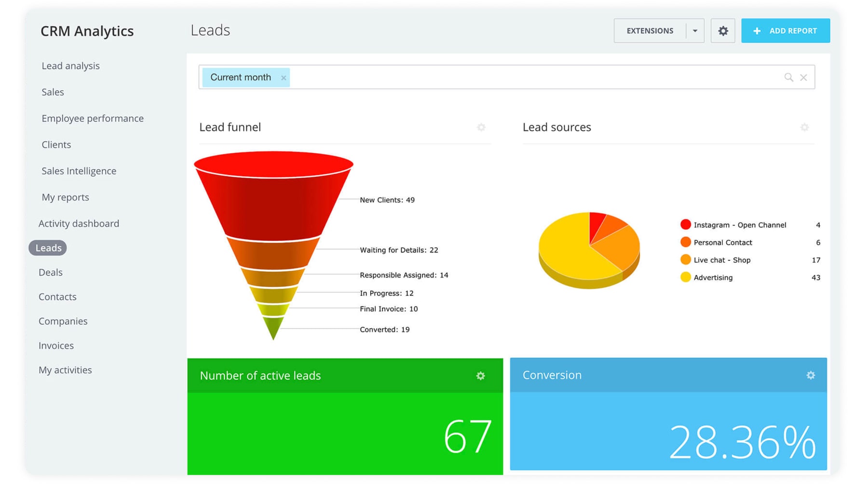Screen dimensions: 868x491
Task: Click the Extensions button
Action: point(650,31)
